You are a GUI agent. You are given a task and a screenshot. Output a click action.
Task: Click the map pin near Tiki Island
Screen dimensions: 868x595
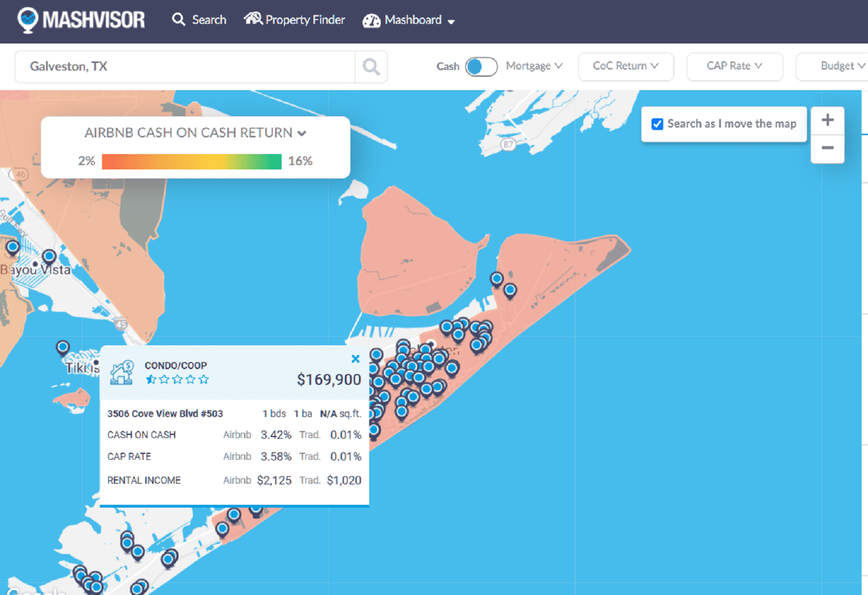click(x=63, y=346)
